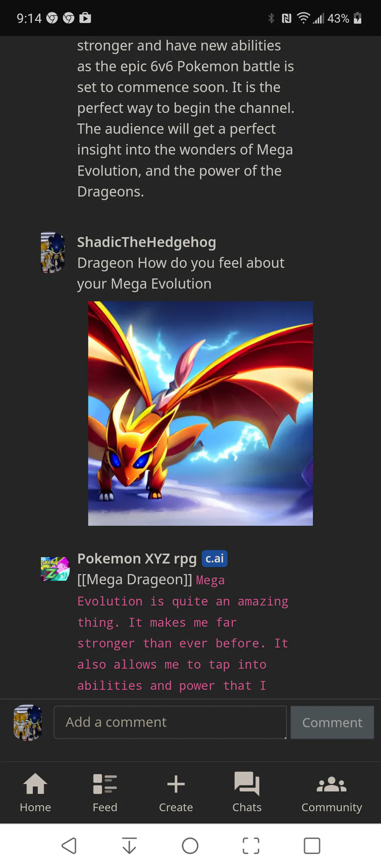Tap the down-arrow navigation bar icon
Screen dimensions: 381x868
(130, 846)
